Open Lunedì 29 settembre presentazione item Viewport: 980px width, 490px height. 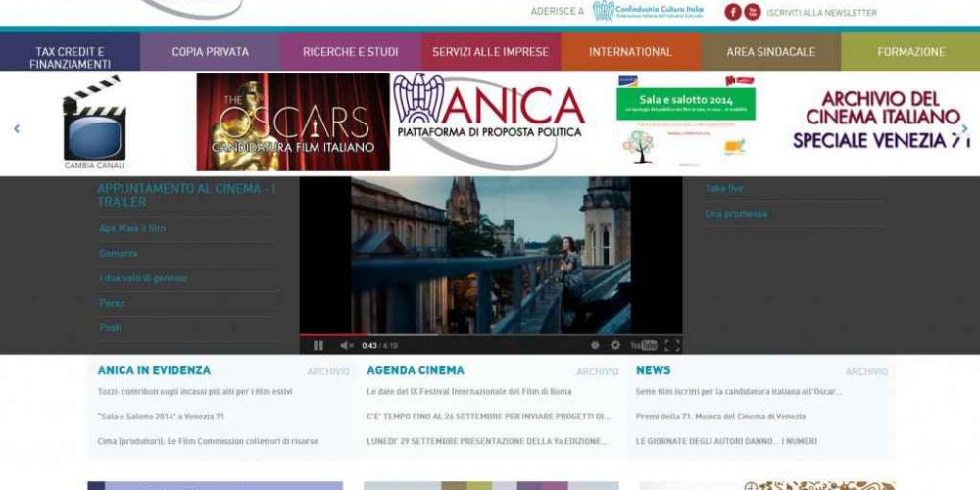coord(487,441)
